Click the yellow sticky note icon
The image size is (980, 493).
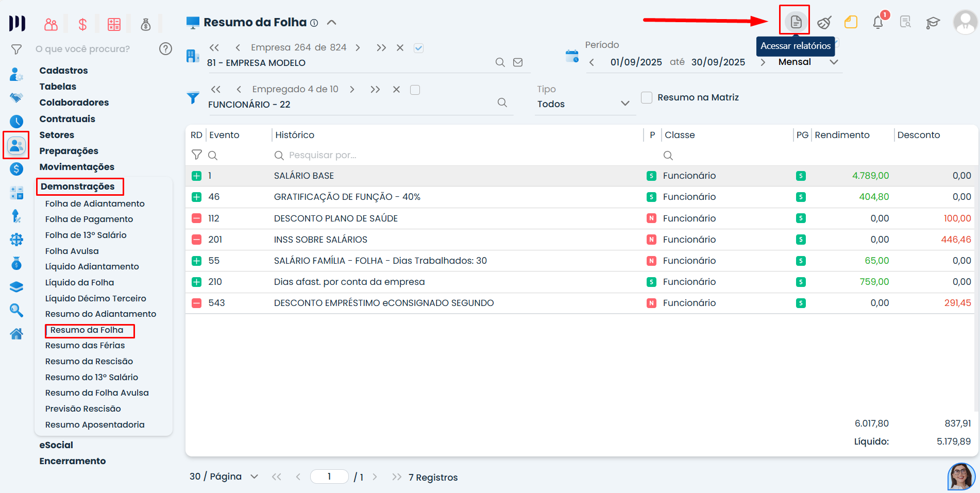(851, 22)
